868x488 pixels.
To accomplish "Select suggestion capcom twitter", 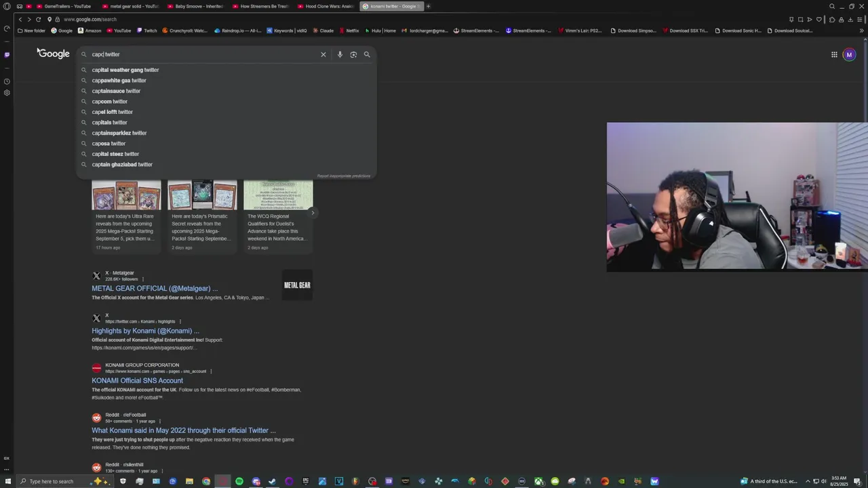I will tap(110, 102).
